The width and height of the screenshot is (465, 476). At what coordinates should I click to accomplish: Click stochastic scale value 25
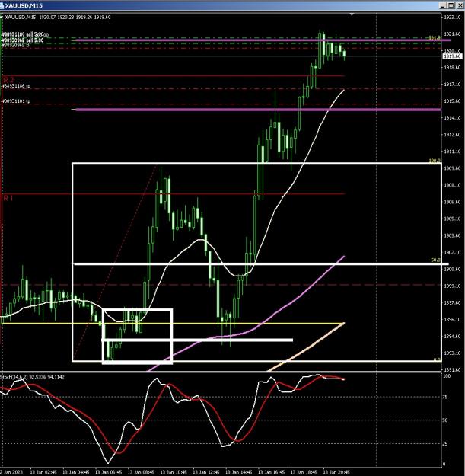click(445, 444)
